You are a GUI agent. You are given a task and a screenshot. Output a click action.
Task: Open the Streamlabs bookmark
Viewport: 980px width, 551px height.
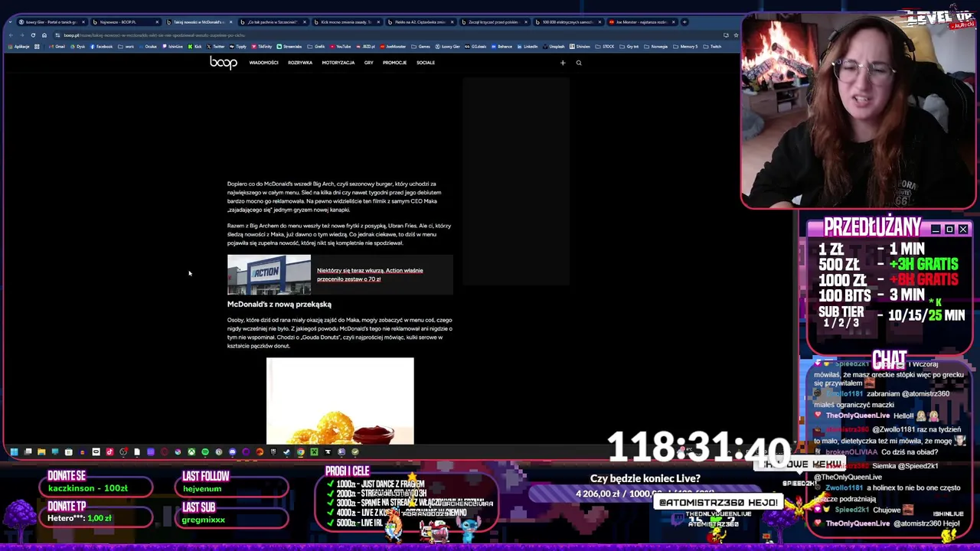pyautogui.click(x=289, y=47)
